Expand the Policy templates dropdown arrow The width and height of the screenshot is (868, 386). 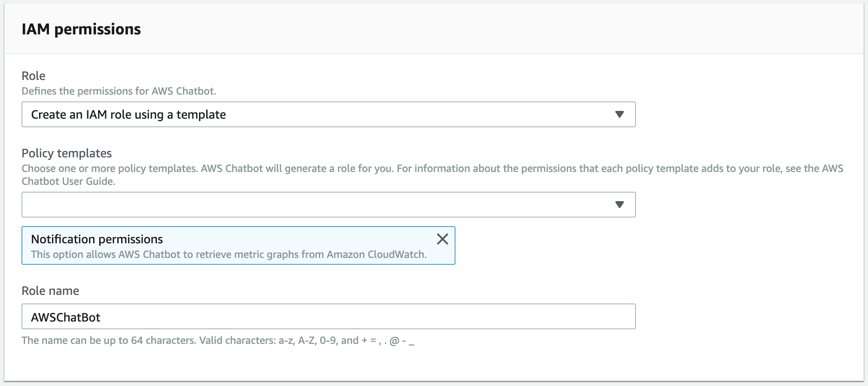[619, 205]
